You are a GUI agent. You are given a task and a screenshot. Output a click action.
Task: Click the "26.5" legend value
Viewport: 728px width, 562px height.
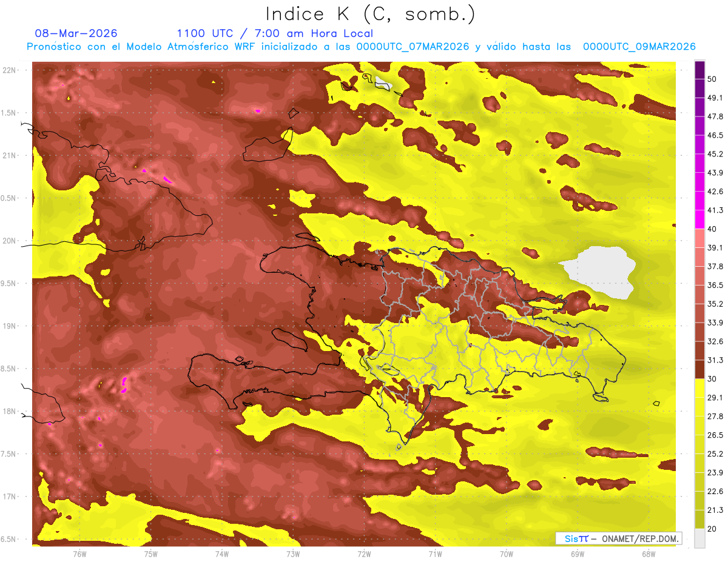tap(715, 435)
